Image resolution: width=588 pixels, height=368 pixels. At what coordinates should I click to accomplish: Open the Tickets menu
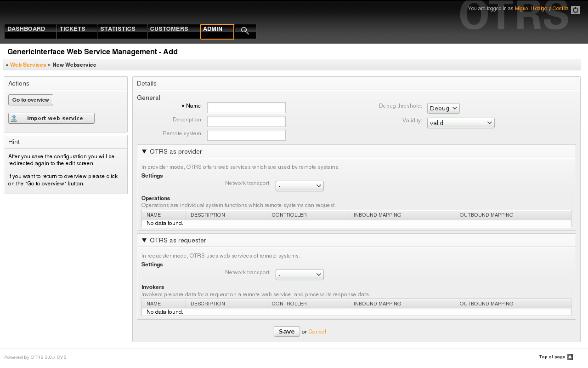click(73, 29)
